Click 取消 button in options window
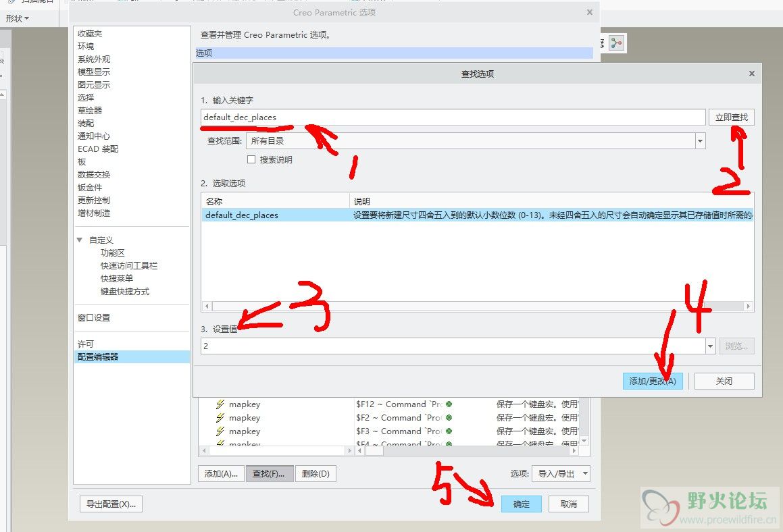Screen dimensions: 783x532 pyautogui.click(x=568, y=504)
